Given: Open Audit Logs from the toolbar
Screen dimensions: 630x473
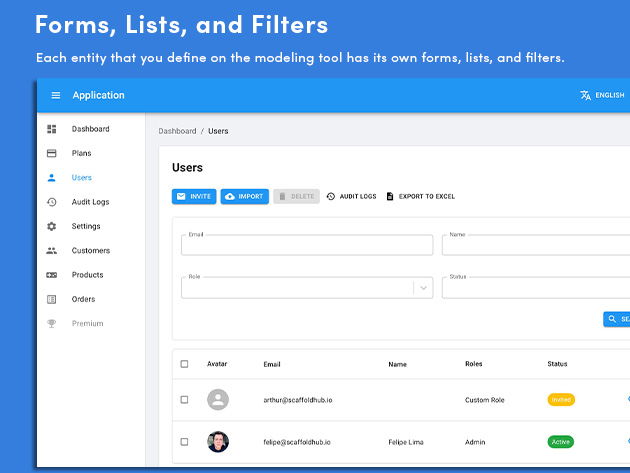Looking at the screenshot, I should [x=351, y=197].
